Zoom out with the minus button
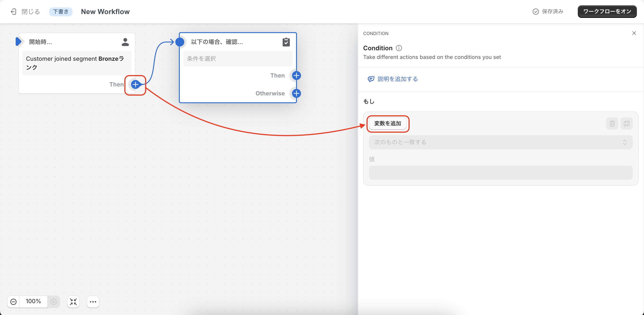644x315 pixels. [x=13, y=302]
